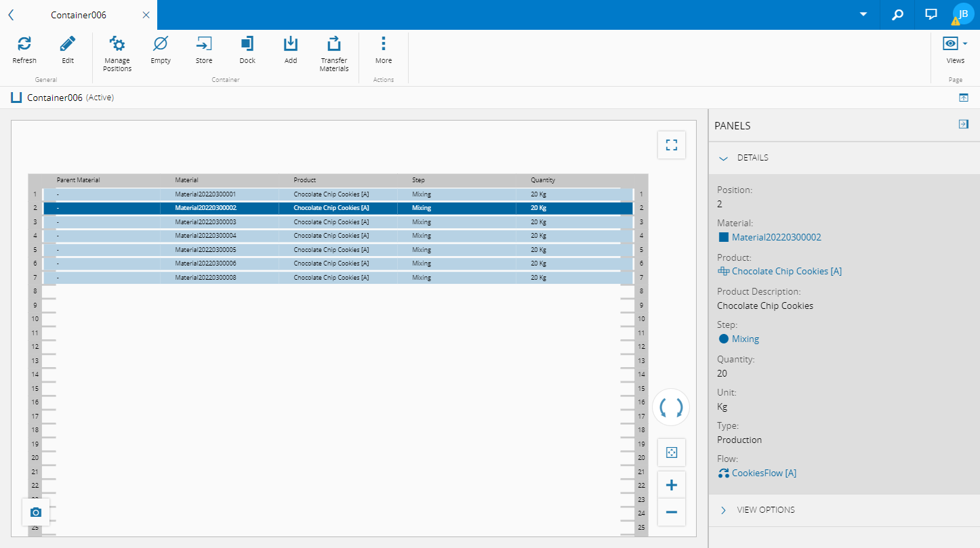Screen dimensions: 980x548
Task: Open Manage Positions tool
Action: tap(117, 45)
